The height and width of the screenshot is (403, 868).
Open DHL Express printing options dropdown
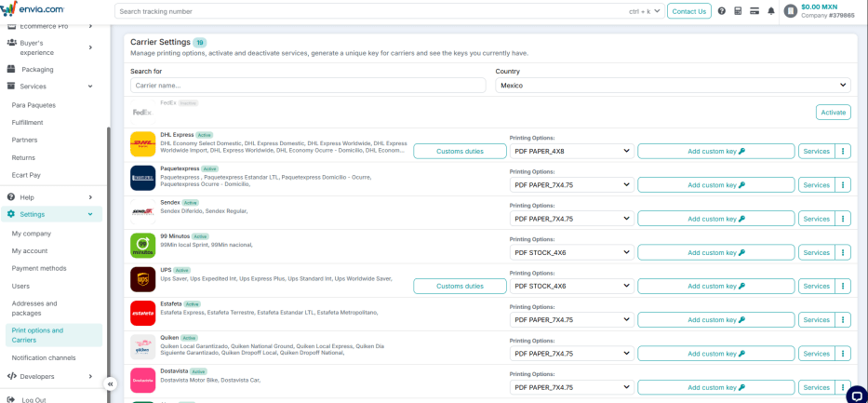[571, 151]
